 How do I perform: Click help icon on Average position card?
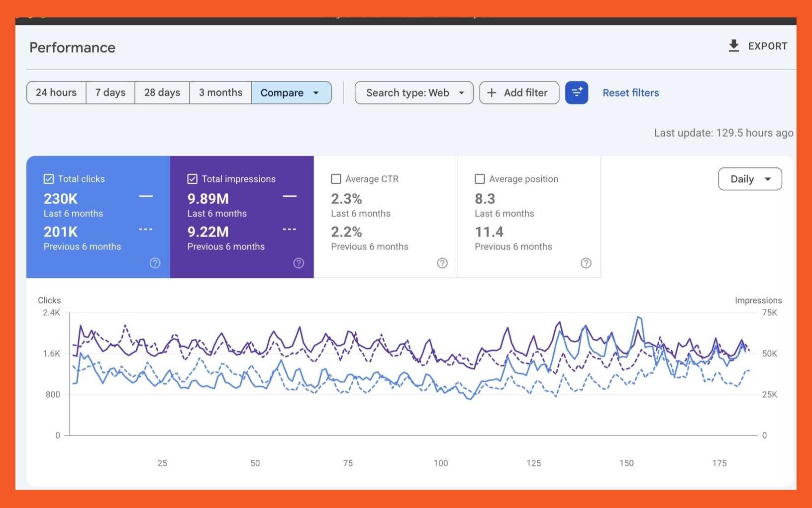coord(586,263)
